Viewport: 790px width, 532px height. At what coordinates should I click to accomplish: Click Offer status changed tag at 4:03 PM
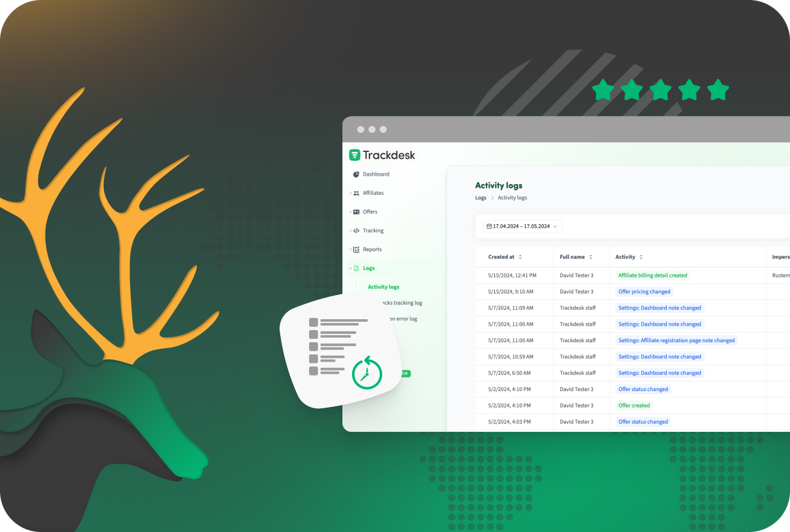point(643,422)
